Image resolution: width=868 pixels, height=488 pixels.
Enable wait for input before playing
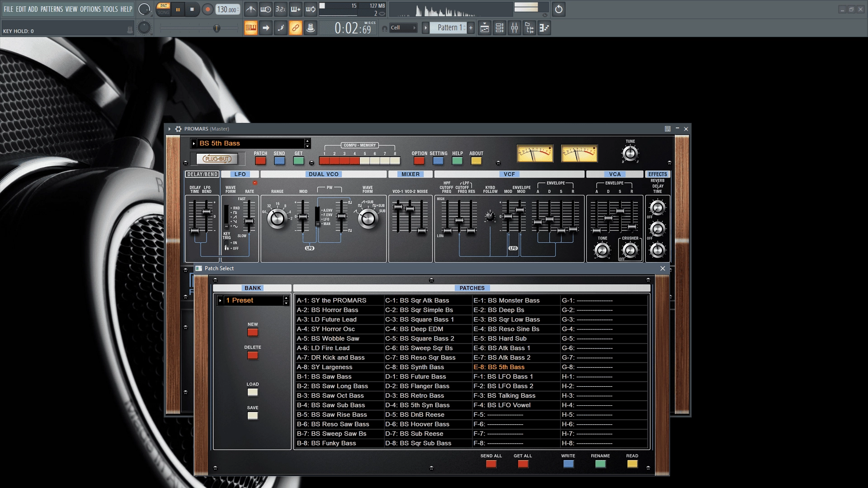tap(266, 9)
